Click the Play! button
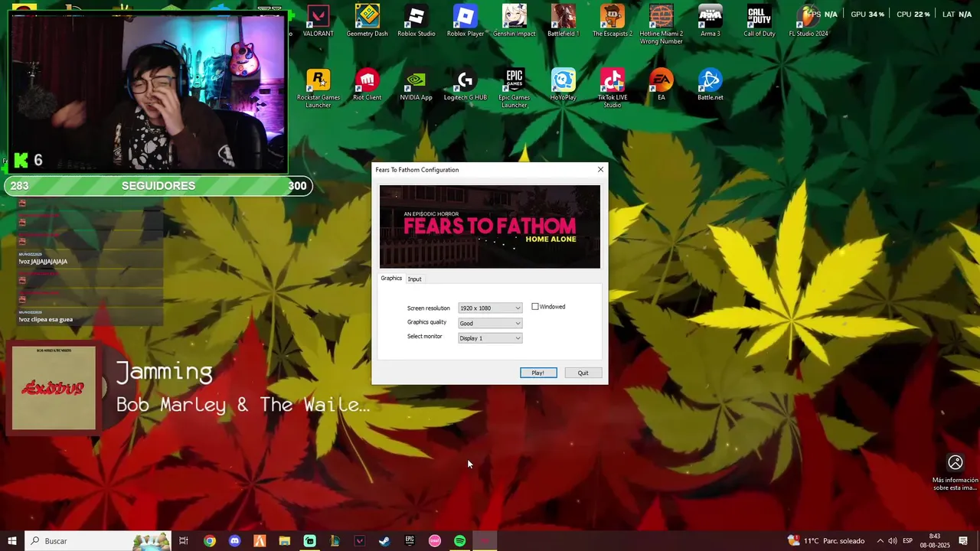Viewport: 980px width, 551px height. (x=538, y=373)
